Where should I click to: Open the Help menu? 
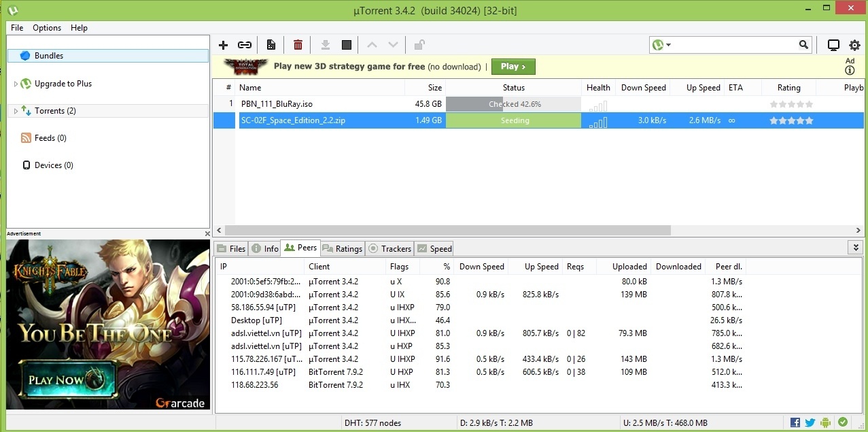(79, 28)
